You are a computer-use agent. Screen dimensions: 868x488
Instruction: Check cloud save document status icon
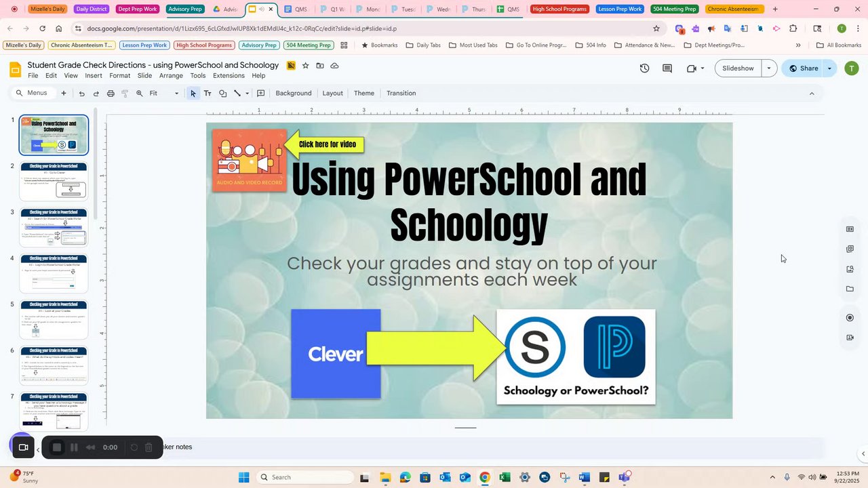(x=334, y=66)
